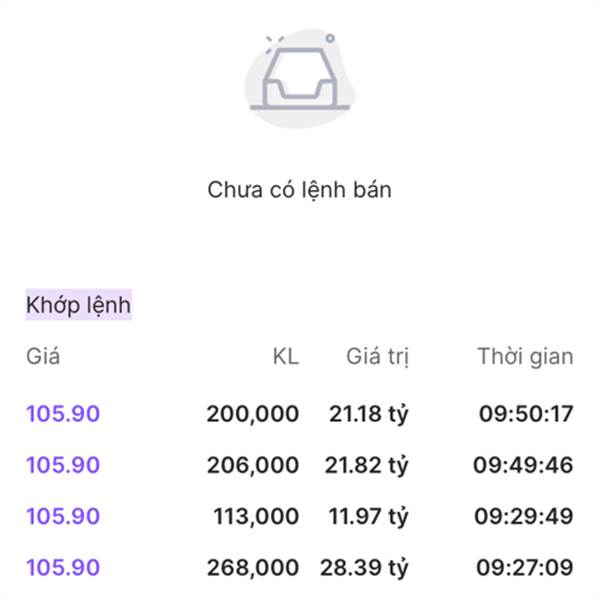Viewport: 600px width, 600px height.
Task: Click the 'Thời gian' column header
Action: point(525,356)
